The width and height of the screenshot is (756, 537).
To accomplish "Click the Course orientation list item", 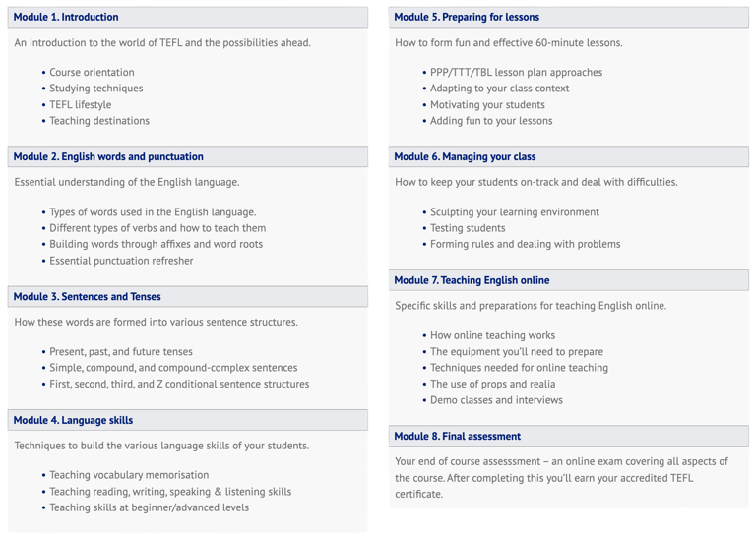I will tap(92, 72).
